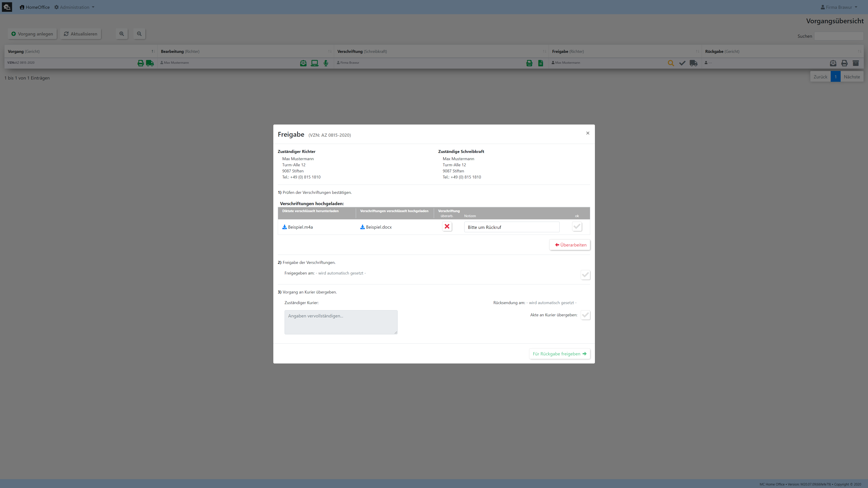The height and width of the screenshot is (488, 868).
Task: Click the zoom-out magnifier toolbar button
Action: 139,34
